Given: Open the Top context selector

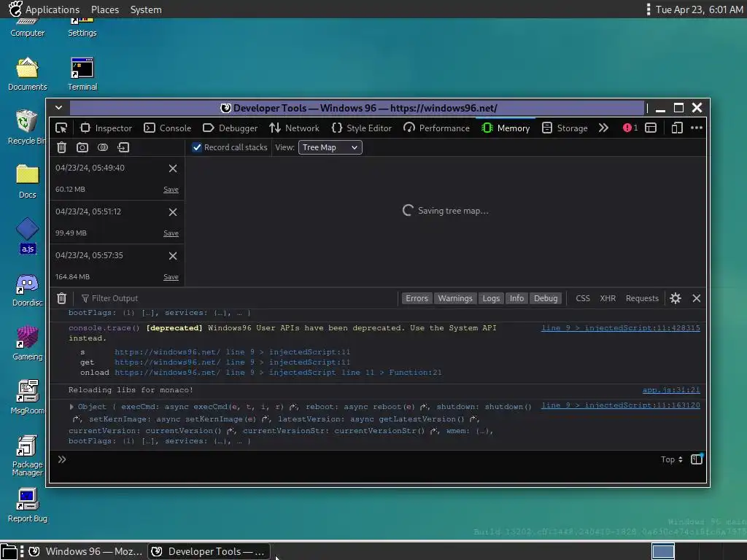Looking at the screenshot, I should [672, 459].
